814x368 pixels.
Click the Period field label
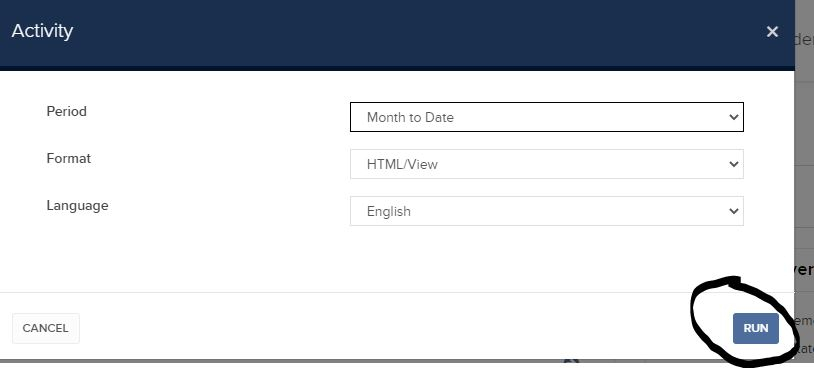66,111
